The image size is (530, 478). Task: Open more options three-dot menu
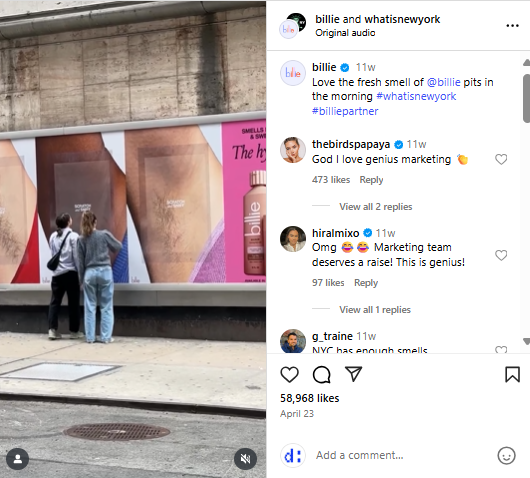click(x=512, y=26)
